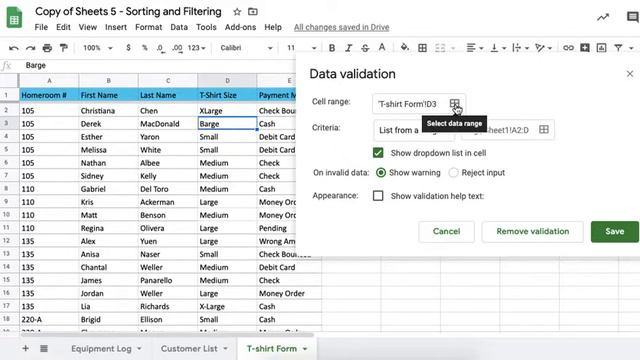The image size is (640, 360).
Task: Open Criteria type dropdown
Action: tap(413, 130)
